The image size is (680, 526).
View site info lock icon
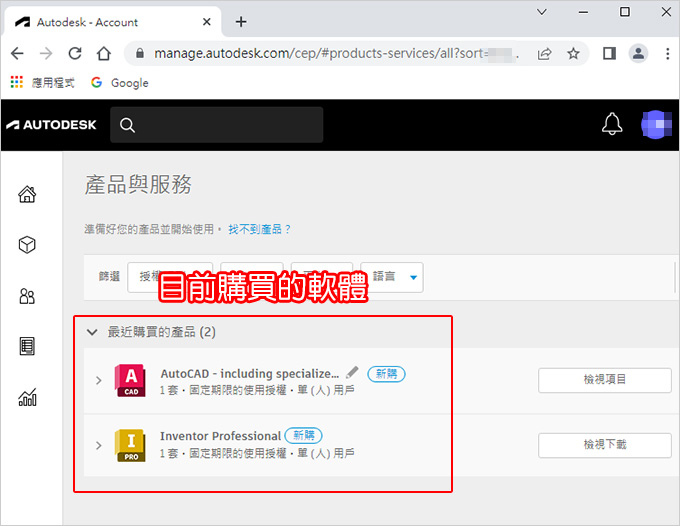pyautogui.click(x=140, y=53)
